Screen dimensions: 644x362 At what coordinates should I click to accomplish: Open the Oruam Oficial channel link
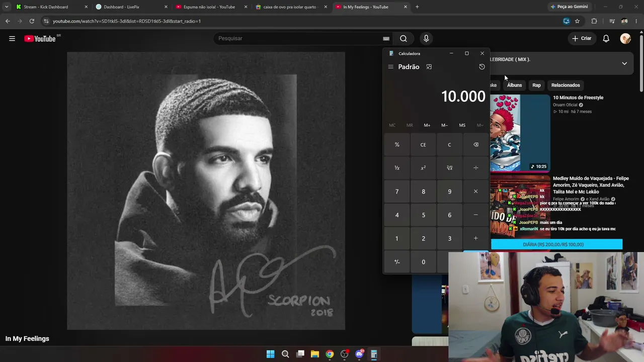click(565, 105)
